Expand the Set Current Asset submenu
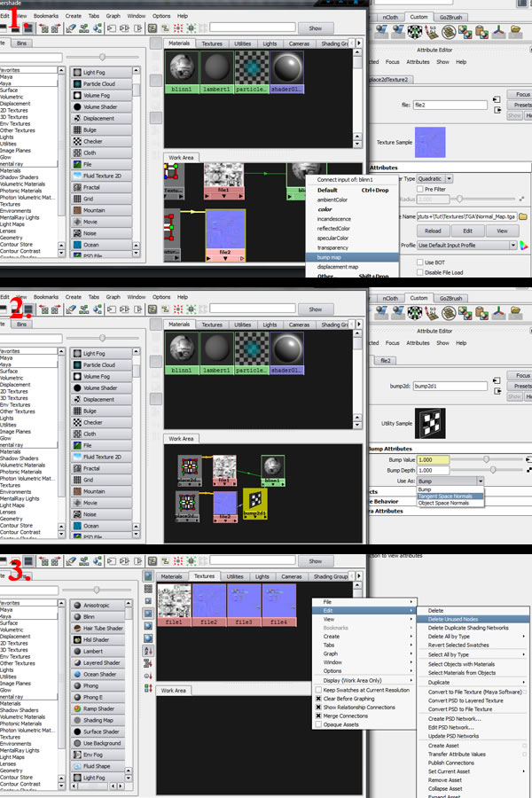 point(473,771)
